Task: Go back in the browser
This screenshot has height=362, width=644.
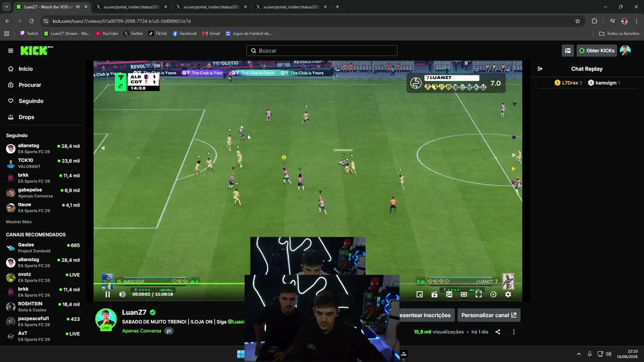Action: coord(7,21)
